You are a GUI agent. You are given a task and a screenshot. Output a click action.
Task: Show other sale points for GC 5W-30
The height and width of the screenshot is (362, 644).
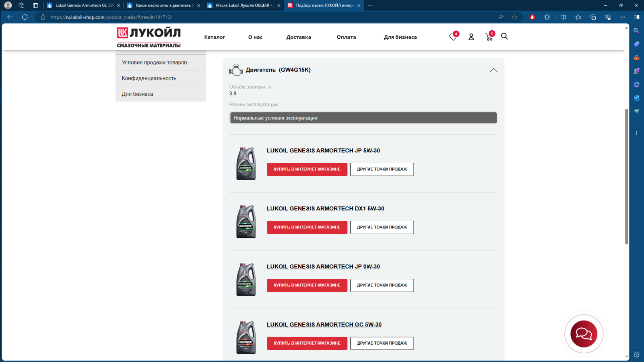pos(382,343)
